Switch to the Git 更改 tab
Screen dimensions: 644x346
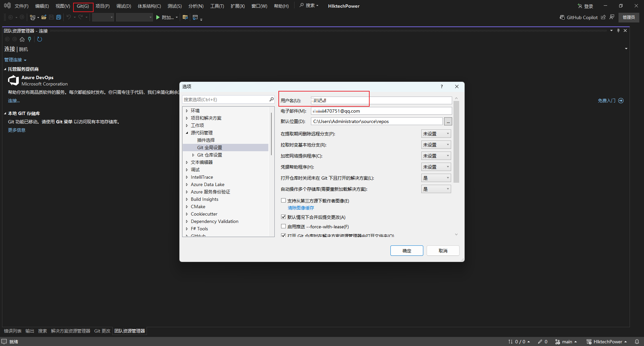pyautogui.click(x=102, y=331)
